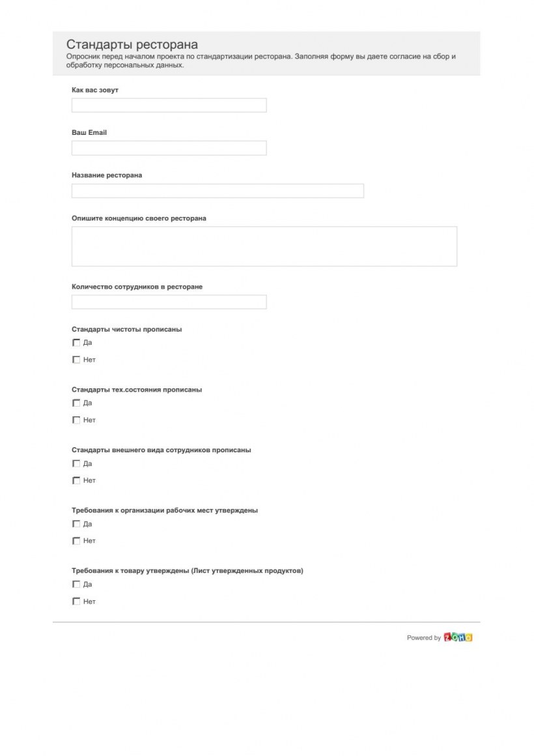Click the restaurant concept description textarea
The image size is (534, 756).
pyautogui.click(x=264, y=246)
